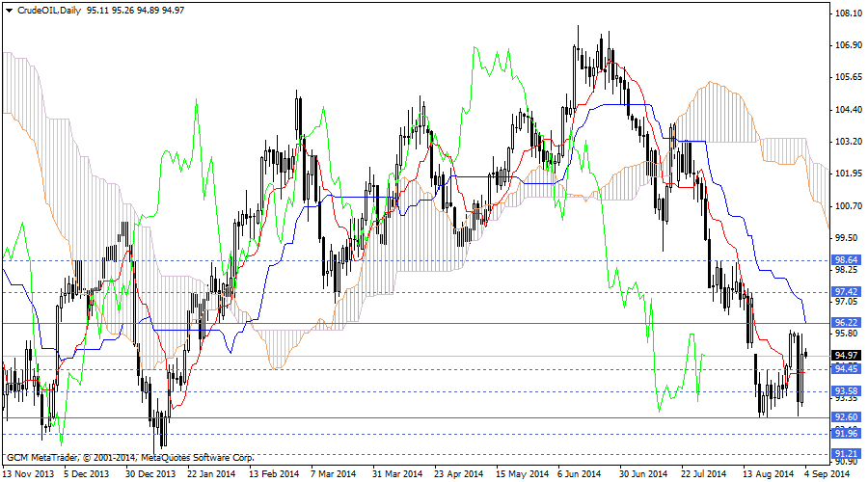Select the 98.64 price level marker

coord(846,260)
